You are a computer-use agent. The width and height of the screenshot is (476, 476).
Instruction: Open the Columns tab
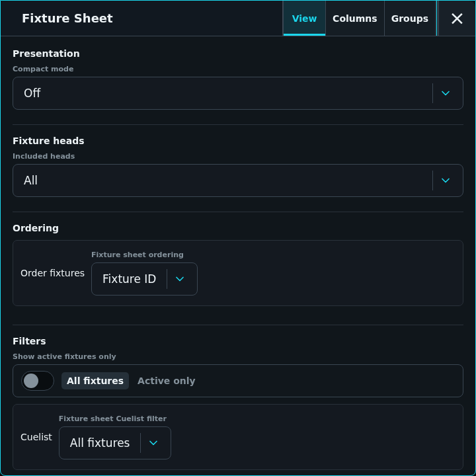point(355,19)
